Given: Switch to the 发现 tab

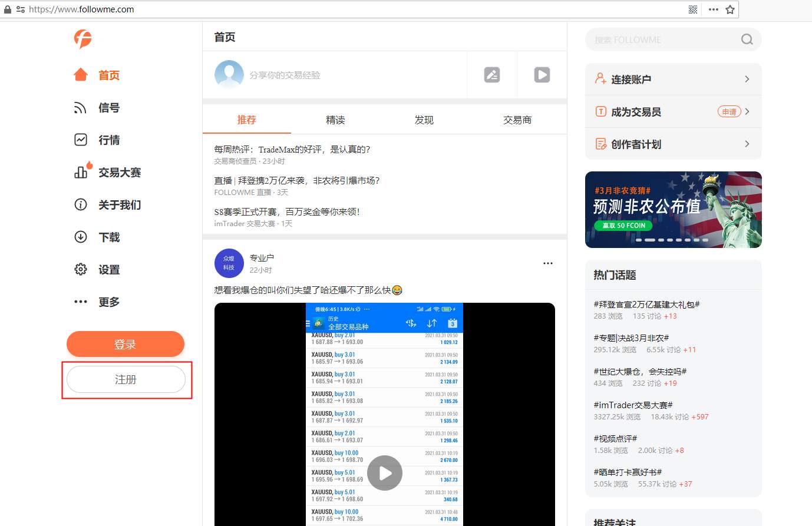Looking at the screenshot, I should pyautogui.click(x=424, y=120).
